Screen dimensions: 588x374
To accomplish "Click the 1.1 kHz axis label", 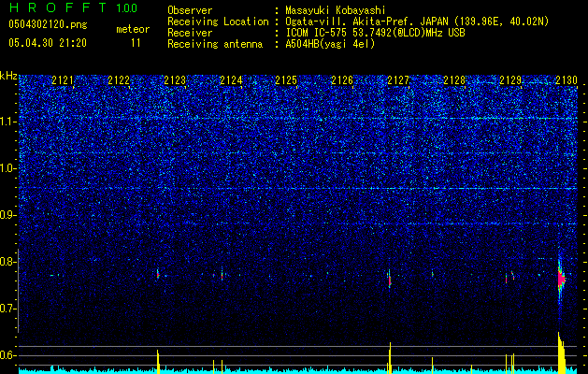I will click(8, 122).
